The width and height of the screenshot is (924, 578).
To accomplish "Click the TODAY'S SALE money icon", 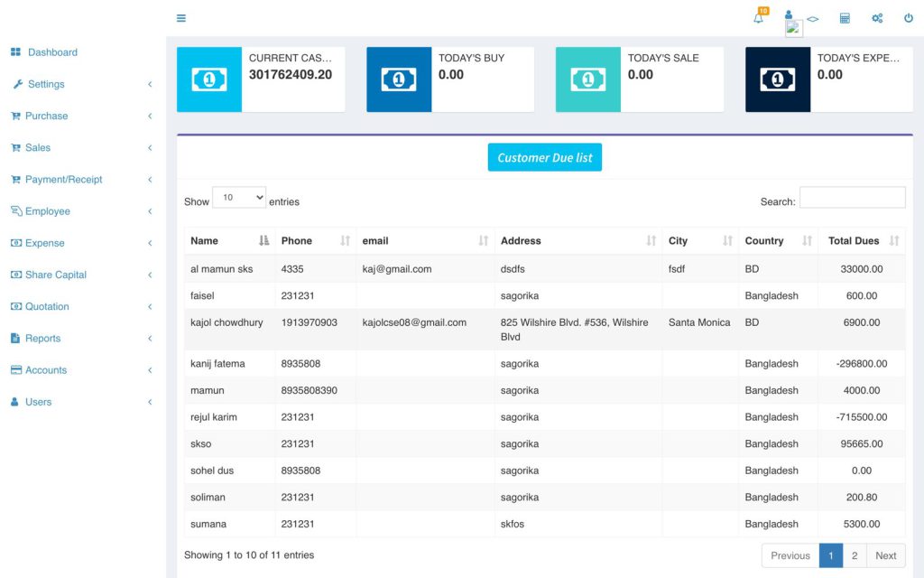I will 587,79.
